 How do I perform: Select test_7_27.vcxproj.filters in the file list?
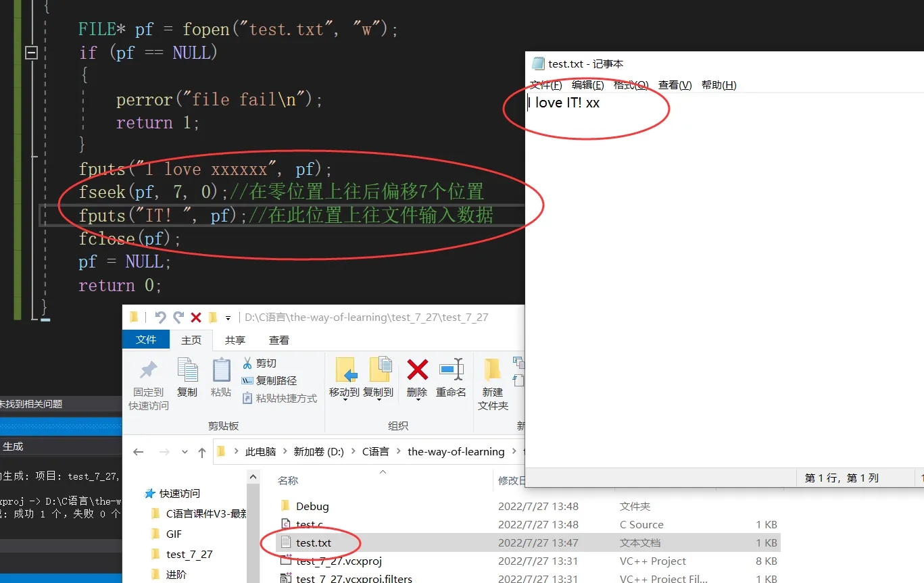tap(354, 578)
